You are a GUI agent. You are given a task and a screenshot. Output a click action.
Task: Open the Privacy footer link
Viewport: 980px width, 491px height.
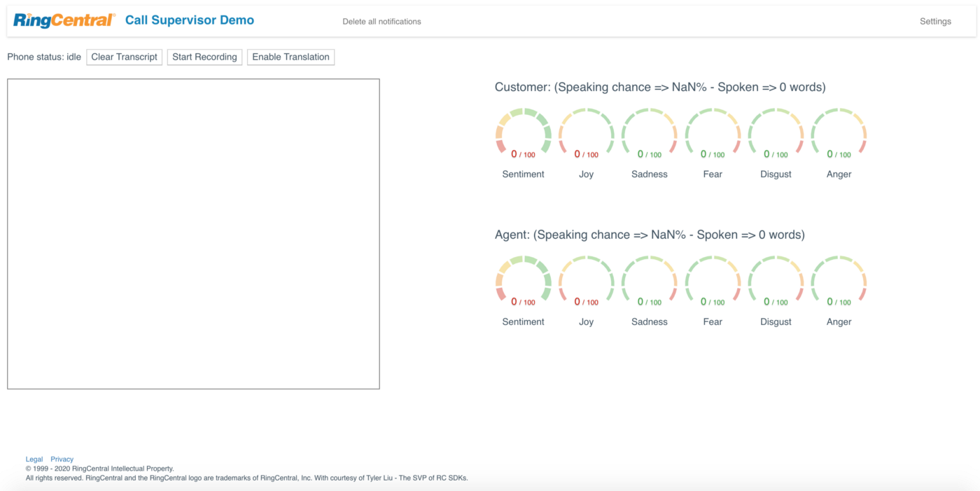(62, 459)
